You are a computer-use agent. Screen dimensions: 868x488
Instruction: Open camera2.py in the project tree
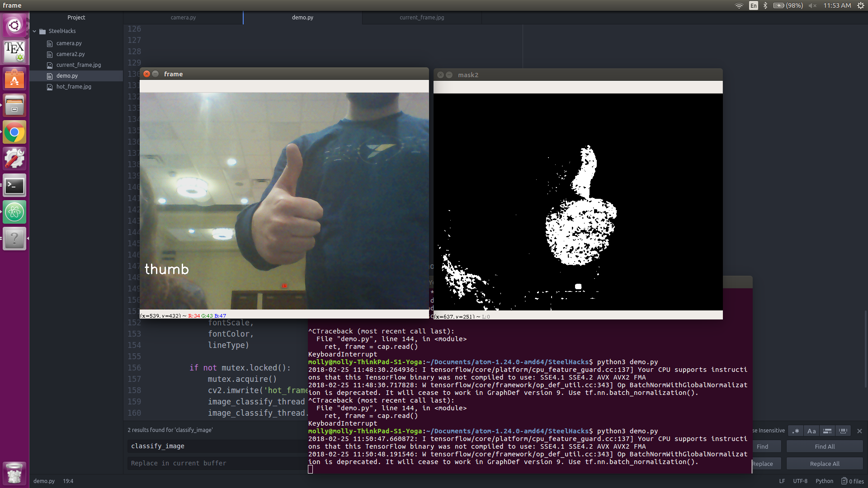coord(71,54)
